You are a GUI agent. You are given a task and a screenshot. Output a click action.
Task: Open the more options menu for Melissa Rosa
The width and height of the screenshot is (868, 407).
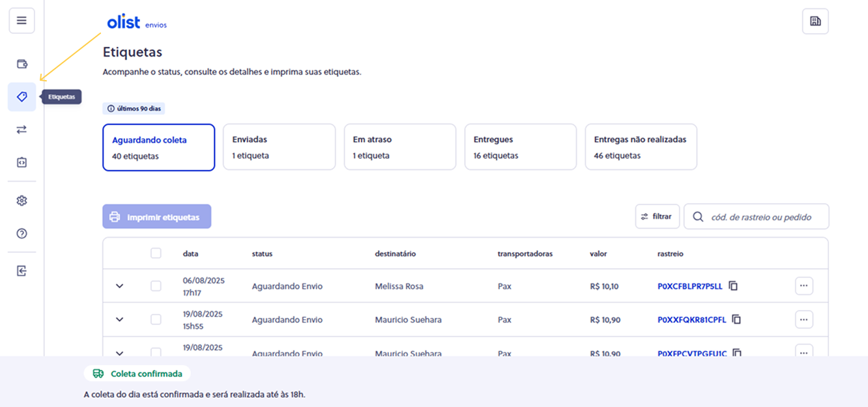(803, 286)
